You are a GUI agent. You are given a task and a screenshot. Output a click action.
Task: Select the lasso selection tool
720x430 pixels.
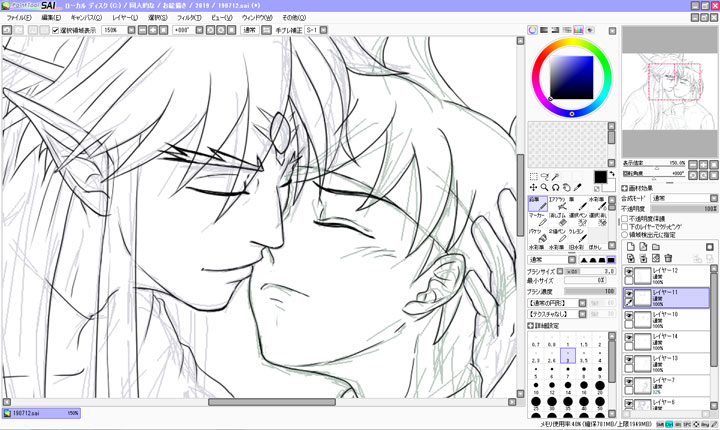pyautogui.click(x=545, y=176)
